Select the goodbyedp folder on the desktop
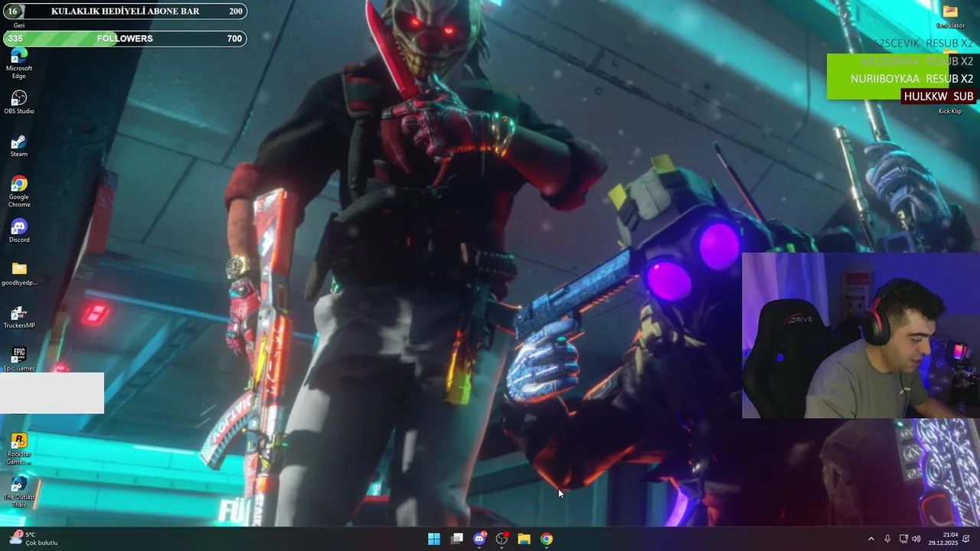980x551 pixels. tap(19, 274)
